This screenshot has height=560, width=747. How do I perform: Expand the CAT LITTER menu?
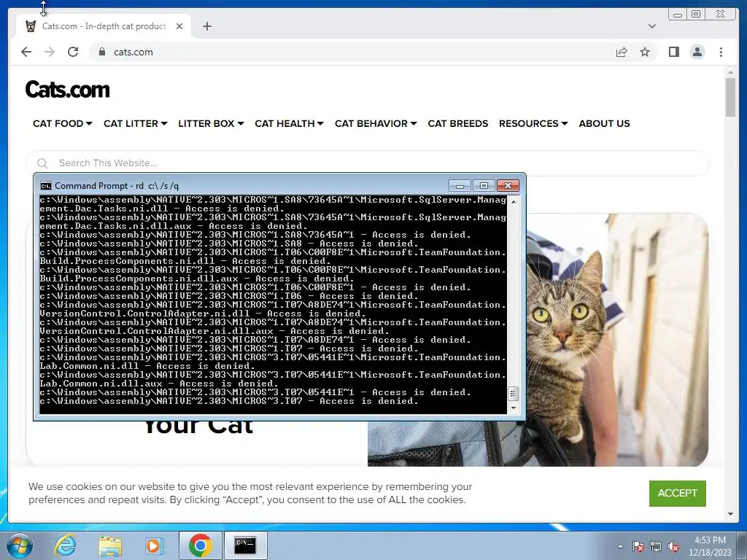pos(135,123)
